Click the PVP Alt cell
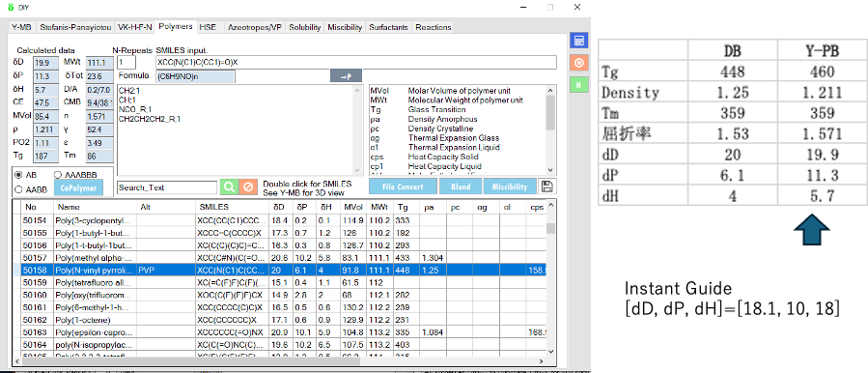 click(167, 270)
